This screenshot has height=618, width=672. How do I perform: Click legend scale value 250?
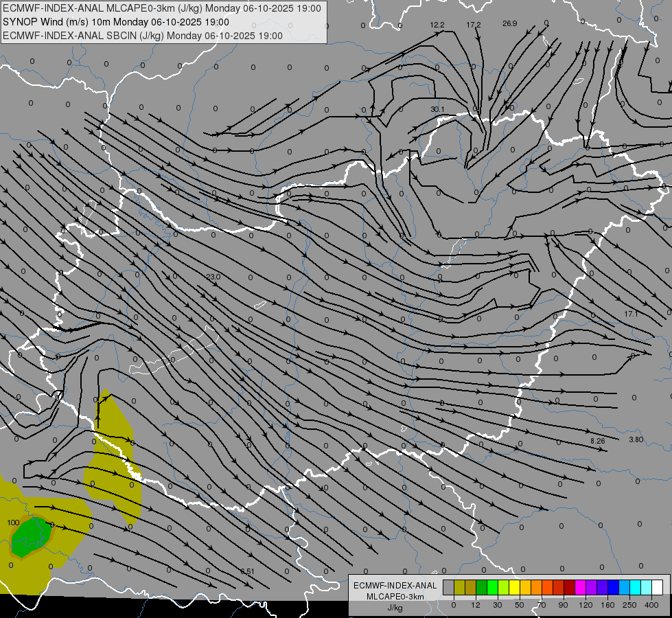(x=629, y=605)
